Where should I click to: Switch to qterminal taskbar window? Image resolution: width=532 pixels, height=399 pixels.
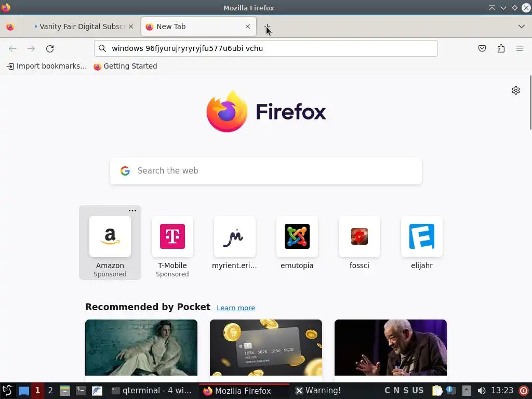click(x=152, y=391)
